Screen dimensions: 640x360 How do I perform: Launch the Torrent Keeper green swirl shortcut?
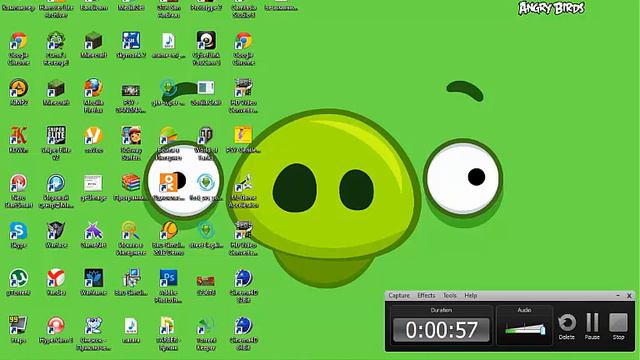[206, 326]
